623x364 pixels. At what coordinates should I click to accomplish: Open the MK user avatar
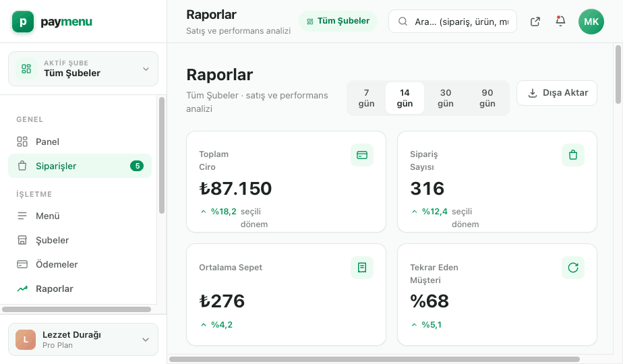[591, 22]
